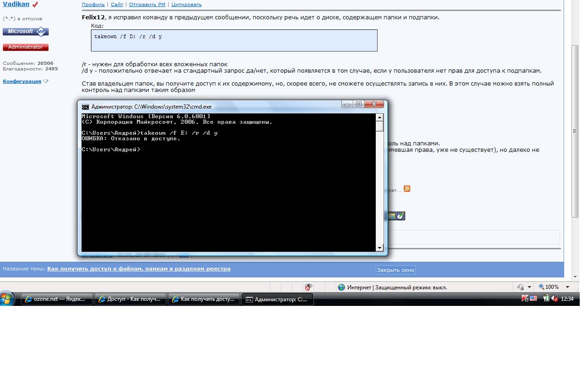Open the Конфигурация link
The image size is (588, 368).
pyautogui.click(x=22, y=81)
